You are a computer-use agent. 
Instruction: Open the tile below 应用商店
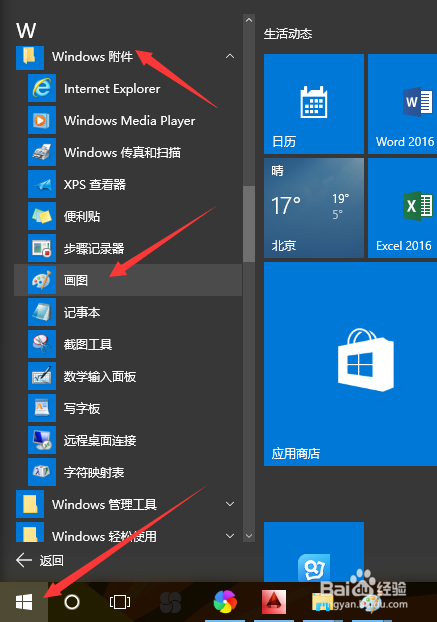tap(314, 552)
